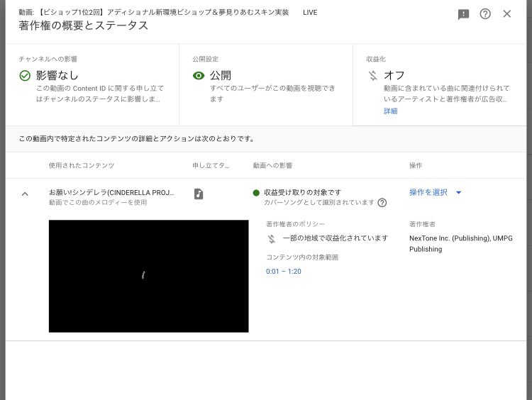Image resolution: width=532 pixels, height=400 pixels.
Task: Click the black video preview thumbnail
Action: click(149, 276)
